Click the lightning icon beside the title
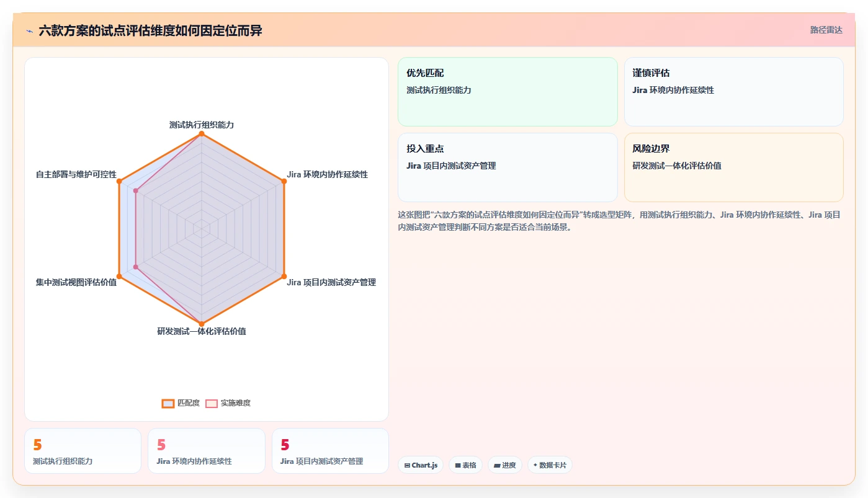 (29, 31)
